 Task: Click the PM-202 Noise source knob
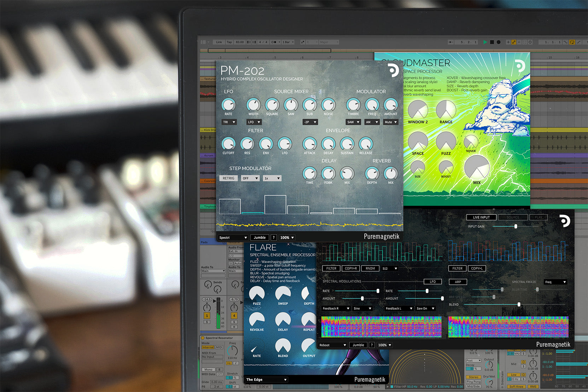click(x=328, y=105)
